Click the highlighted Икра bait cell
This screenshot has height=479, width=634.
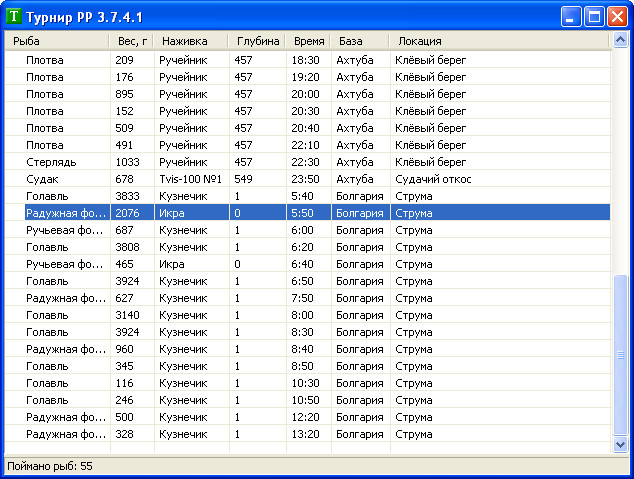point(171,213)
